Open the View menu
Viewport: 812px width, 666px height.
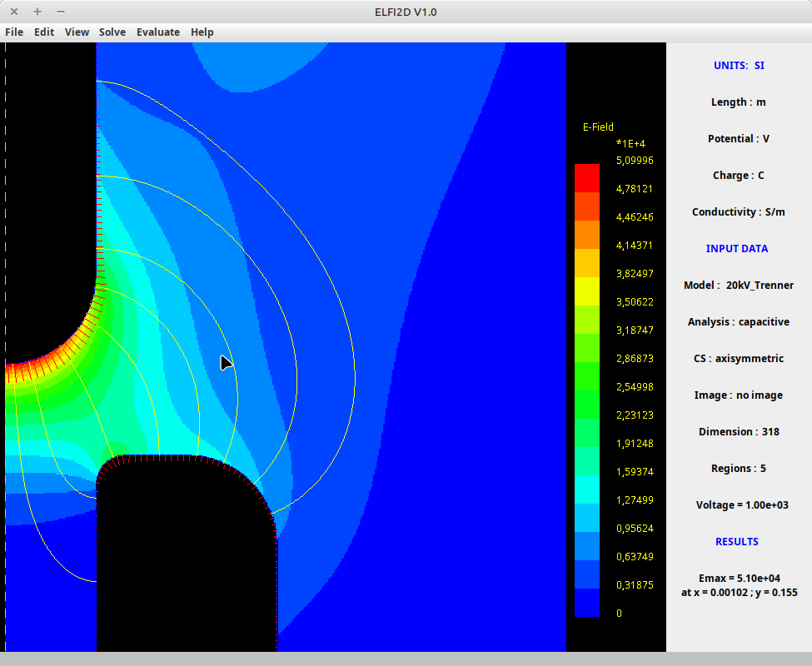(77, 32)
